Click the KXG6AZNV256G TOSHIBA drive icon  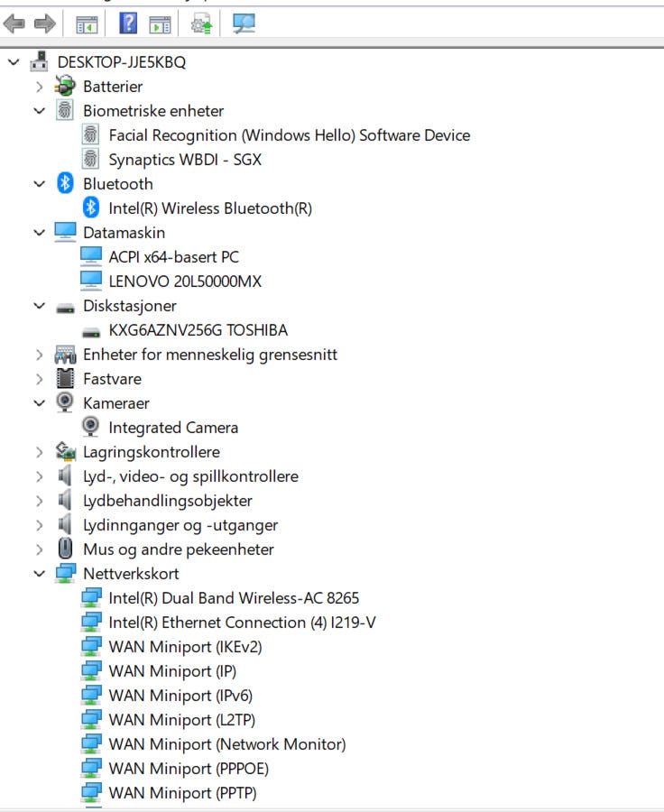91,333
